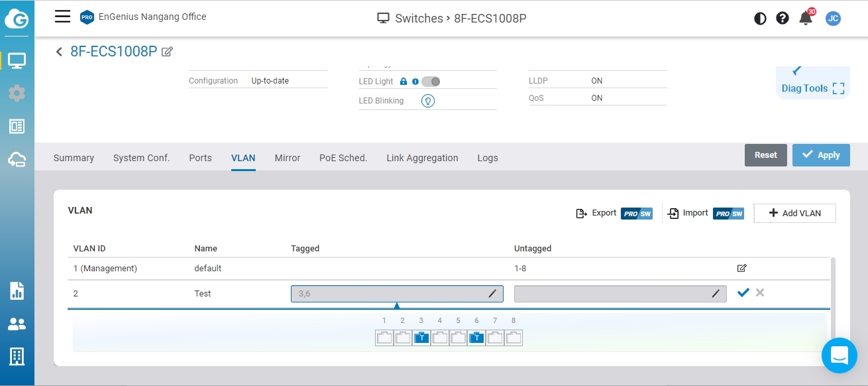Edit the default VLAN 1 row

point(741,268)
